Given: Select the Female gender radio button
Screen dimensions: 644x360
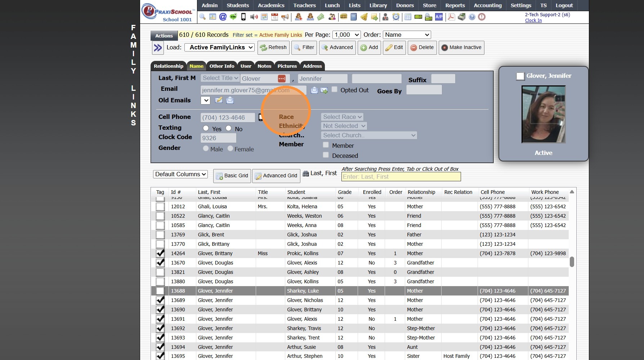Looking at the screenshot, I should click(231, 148).
